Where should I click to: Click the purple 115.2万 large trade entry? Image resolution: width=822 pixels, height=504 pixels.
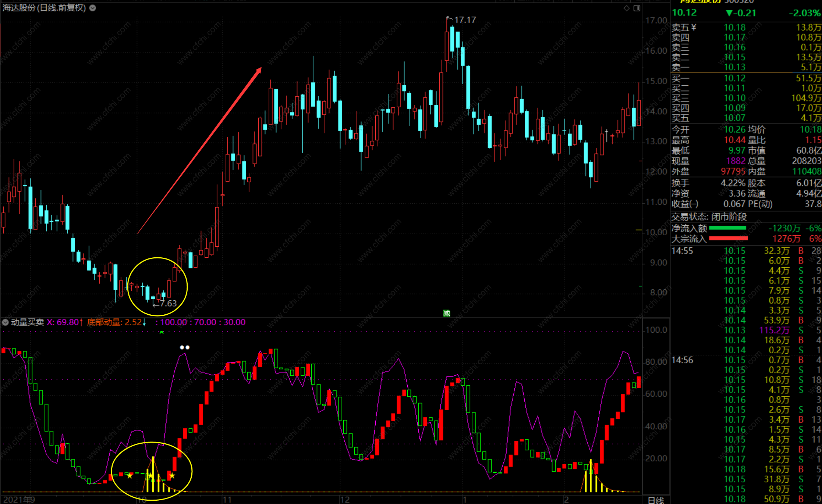tap(774, 330)
